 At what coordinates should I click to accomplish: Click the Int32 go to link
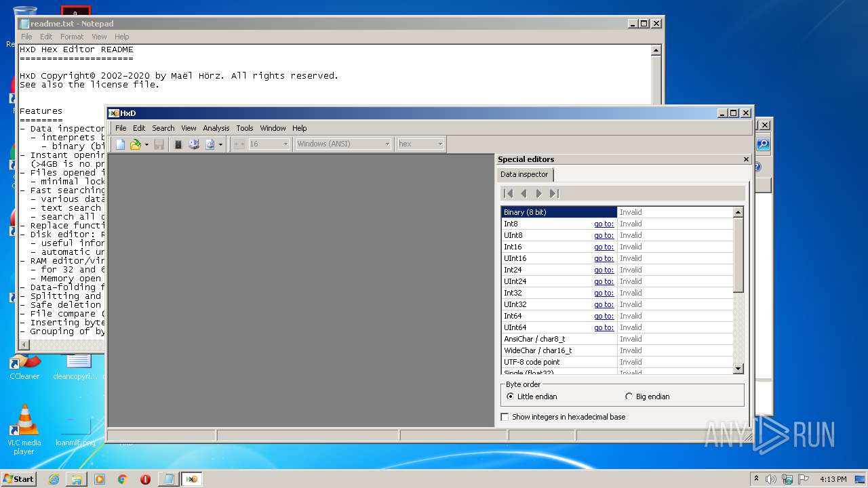(x=604, y=293)
